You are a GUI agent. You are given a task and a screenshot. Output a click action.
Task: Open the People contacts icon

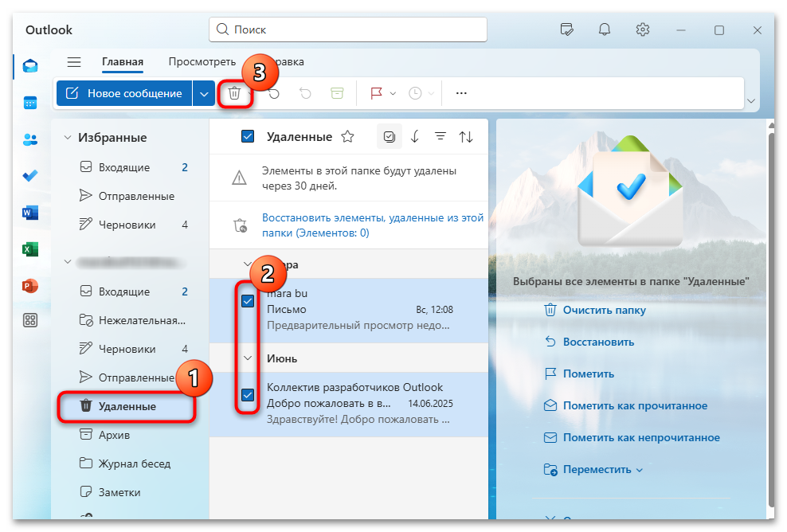pyautogui.click(x=30, y=139)
